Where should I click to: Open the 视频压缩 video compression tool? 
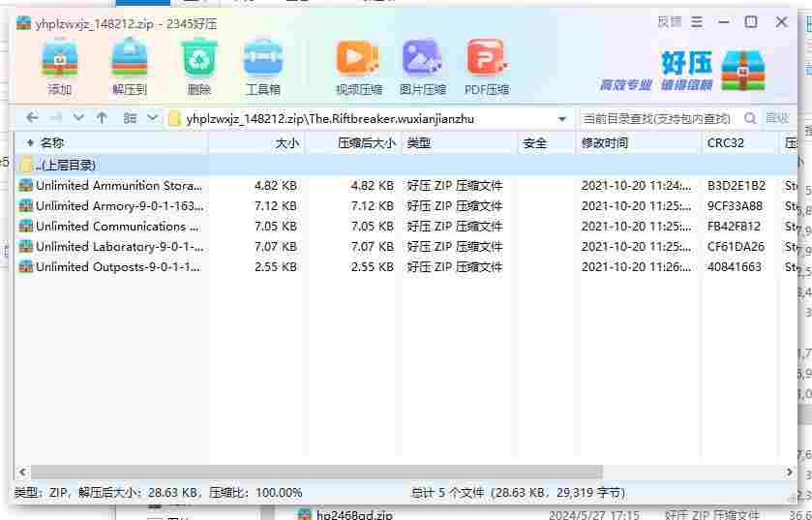click(358, 67)
